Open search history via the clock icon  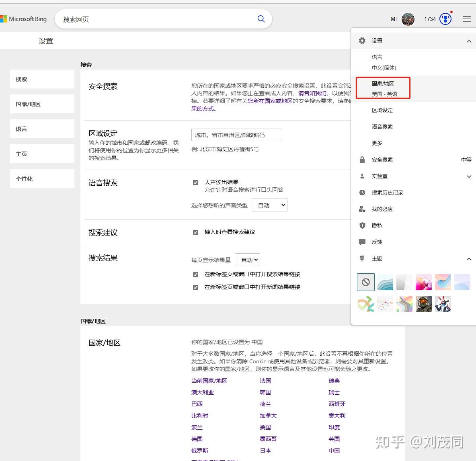[x=362, y=193]
